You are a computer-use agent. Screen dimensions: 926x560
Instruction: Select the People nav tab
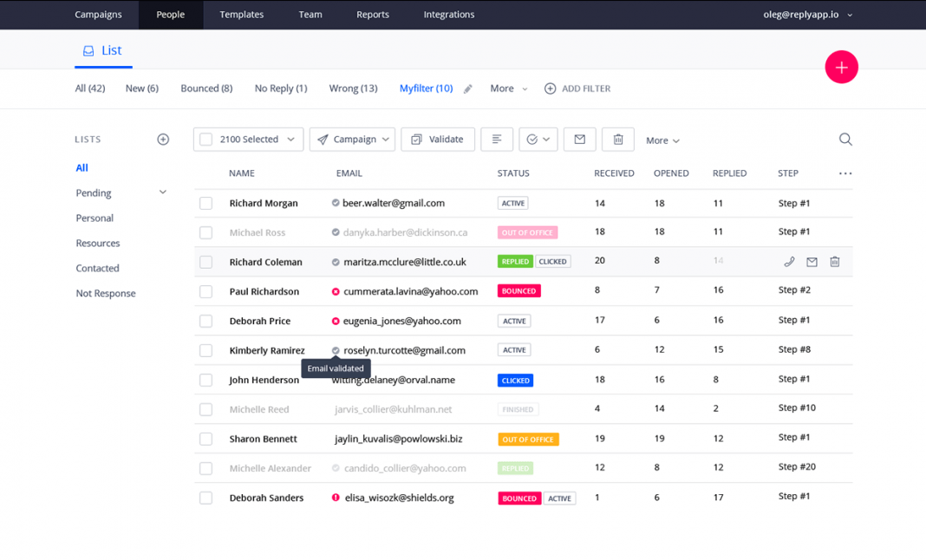coord(171,15)
